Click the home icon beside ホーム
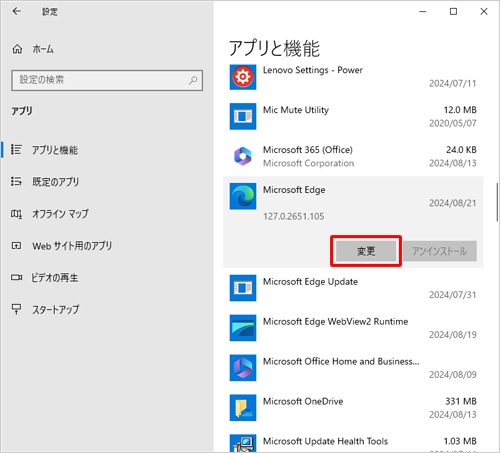Viewport: 500px width, 453px height. coord(17,49)
